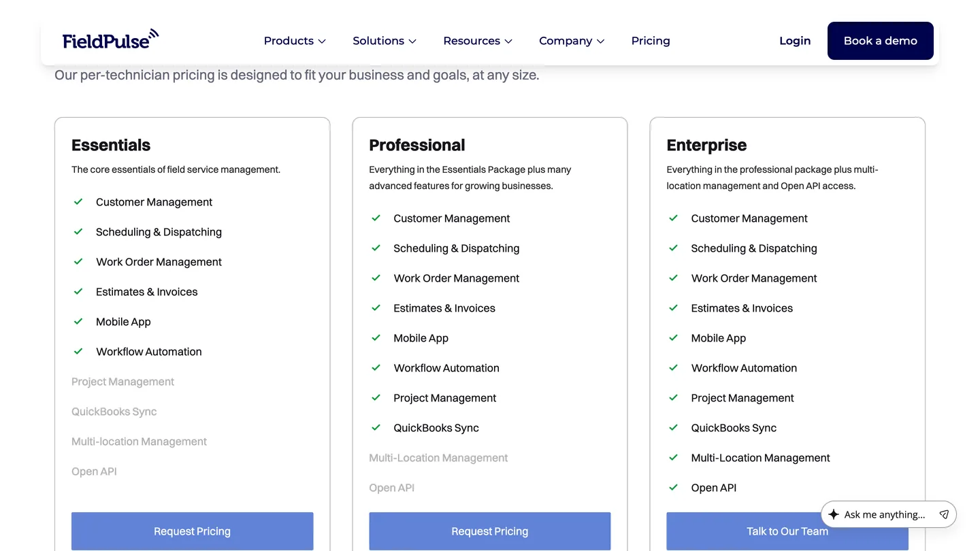This screenshot has width=980, height=551.
Task: Go to the Pricing page
Action: 651,41
